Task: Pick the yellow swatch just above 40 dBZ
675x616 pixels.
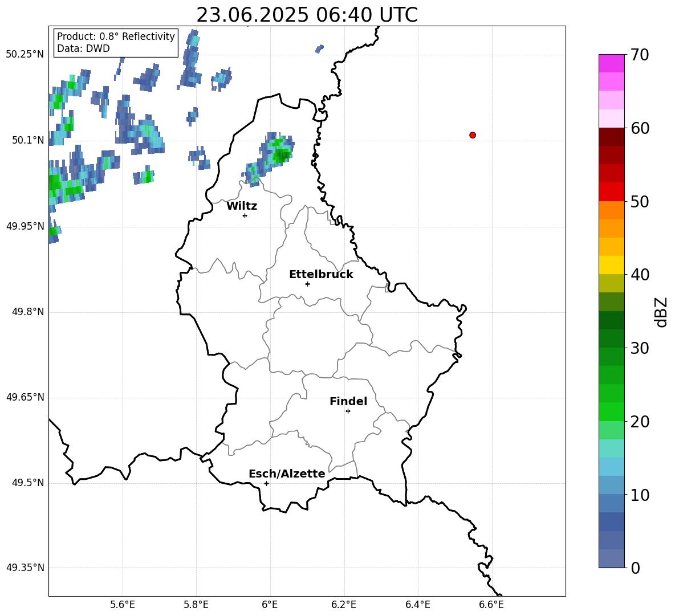Action: [x=611, y=265]
